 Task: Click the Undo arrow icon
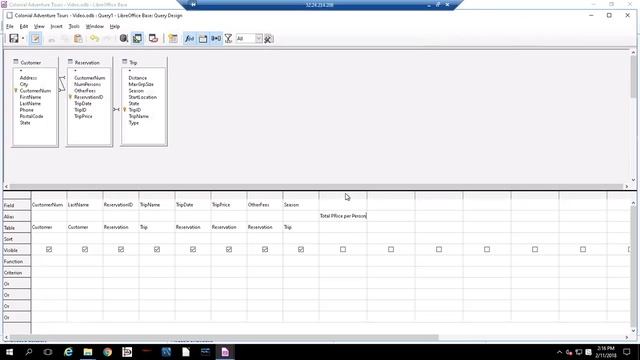(94, 38)
